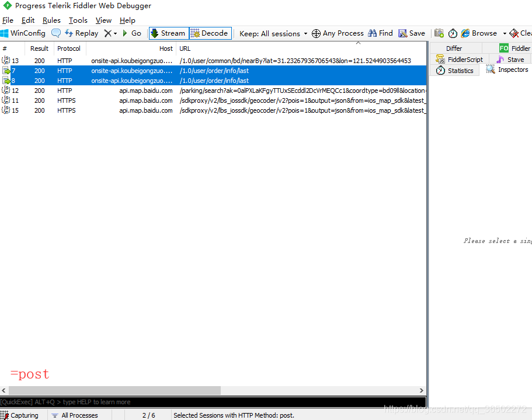
Task: Launch Browse in Internet Explorer
Action: [x=479, y=33]
